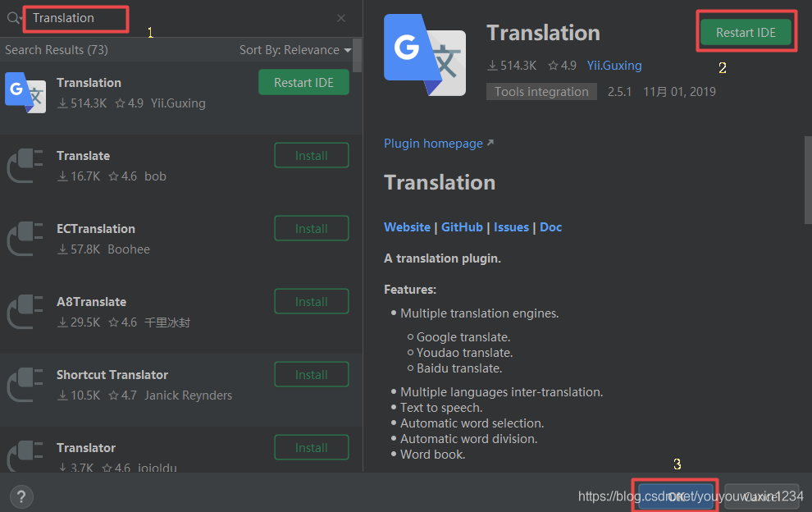The width and height of the screenshot is (812, 512).
Task: Click the 4.9 star rating in details
Action: pos(563,66)
